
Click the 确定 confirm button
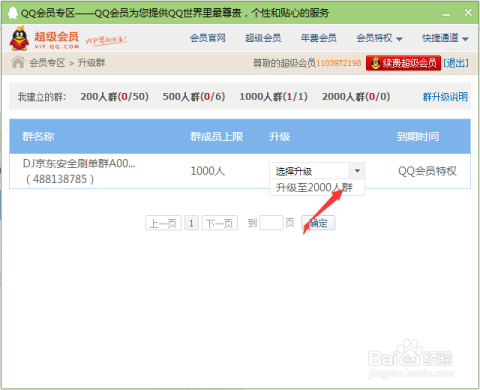pos(318,223)
